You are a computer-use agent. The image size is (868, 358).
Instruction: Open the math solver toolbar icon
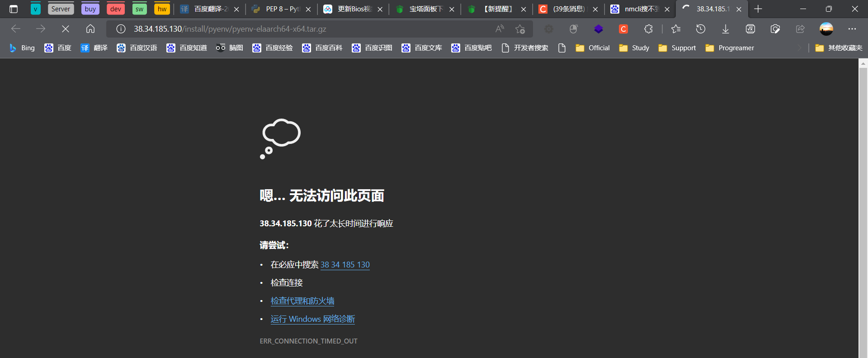pos(750,29)
